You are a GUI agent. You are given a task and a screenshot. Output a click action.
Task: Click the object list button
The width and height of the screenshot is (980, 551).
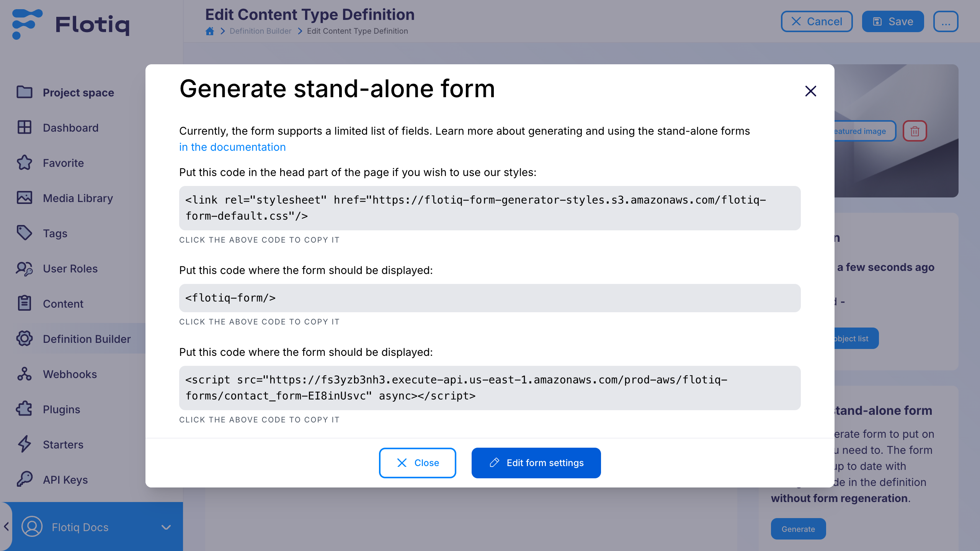pos(856,338)
